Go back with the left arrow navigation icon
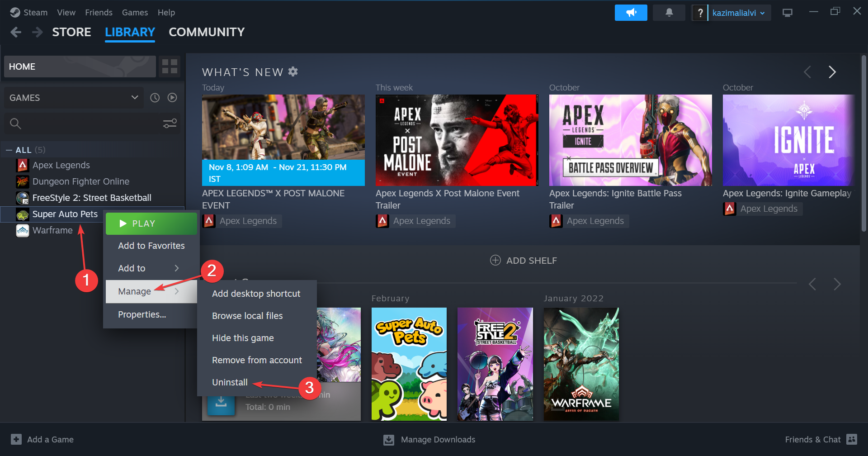The image size is (868, 456). click(x=16, y=32)
